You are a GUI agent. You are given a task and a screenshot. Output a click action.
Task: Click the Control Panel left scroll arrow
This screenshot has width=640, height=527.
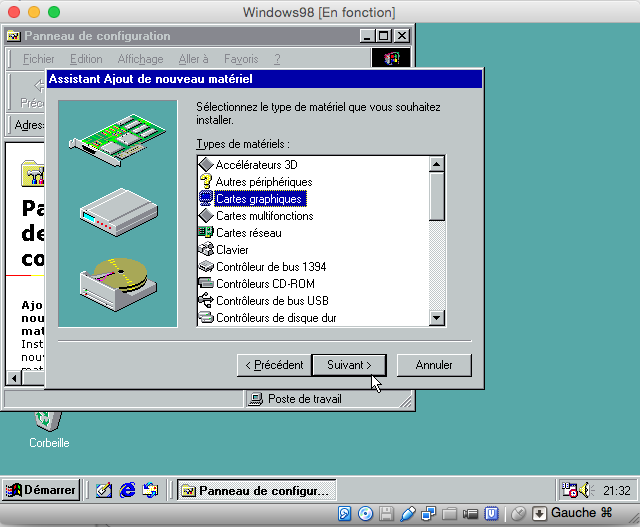coord(14,378)
